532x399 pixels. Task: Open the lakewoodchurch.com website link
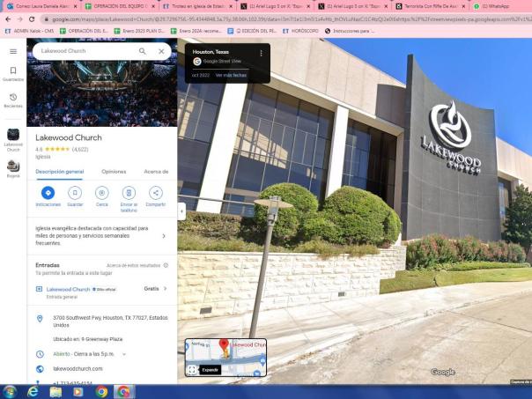pos(78,368)
